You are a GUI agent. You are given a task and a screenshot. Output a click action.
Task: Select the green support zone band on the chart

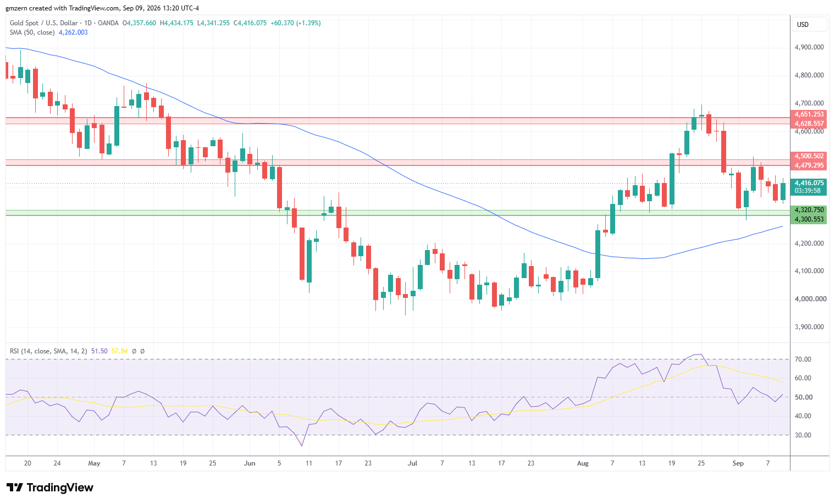click(397, 213)
